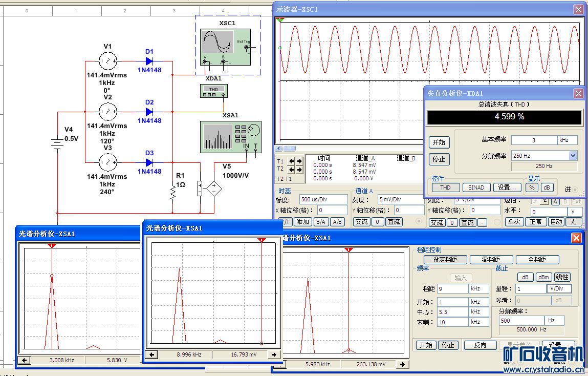Screen dimensions: 588x376
Task: Select the full span (全档距) option
Action: coord(537,260)
